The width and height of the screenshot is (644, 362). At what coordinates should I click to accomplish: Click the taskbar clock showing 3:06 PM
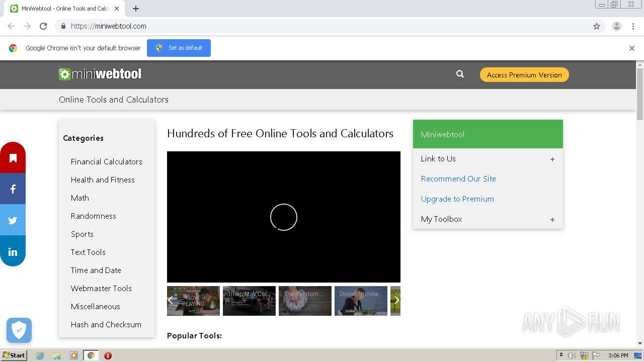(x=618, y=355)
